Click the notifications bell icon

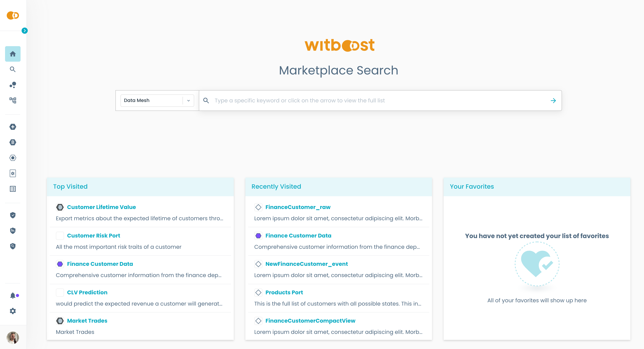[13, 295]
